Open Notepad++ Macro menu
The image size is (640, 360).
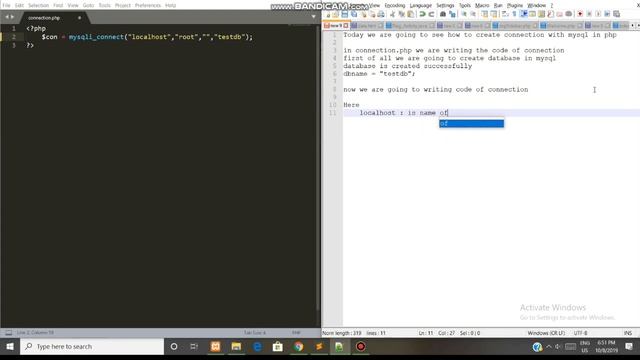(482, 5)
